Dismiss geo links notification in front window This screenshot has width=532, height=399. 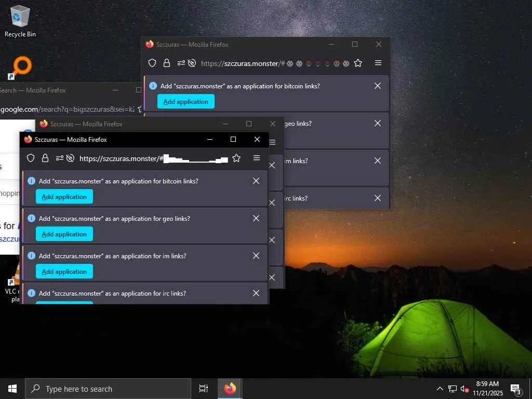click(256, 218)
